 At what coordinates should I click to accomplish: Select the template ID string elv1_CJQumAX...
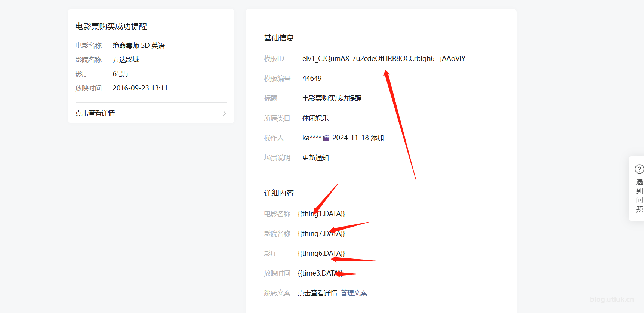point(384,59)
